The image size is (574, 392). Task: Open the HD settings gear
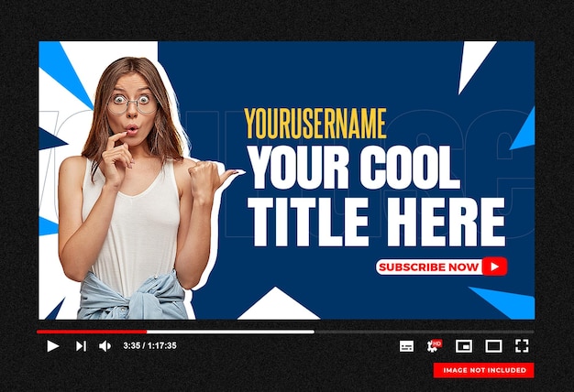[x=434, y=345]
